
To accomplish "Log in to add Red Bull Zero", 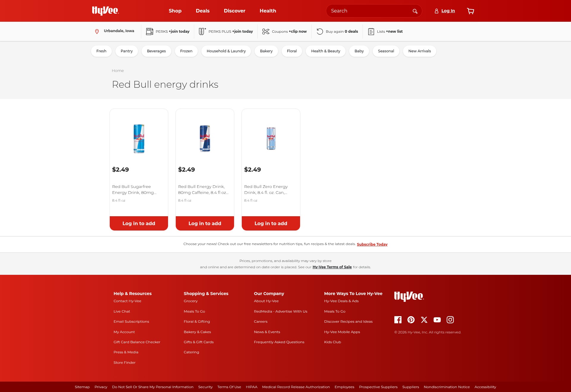I will tap(271, 223).
